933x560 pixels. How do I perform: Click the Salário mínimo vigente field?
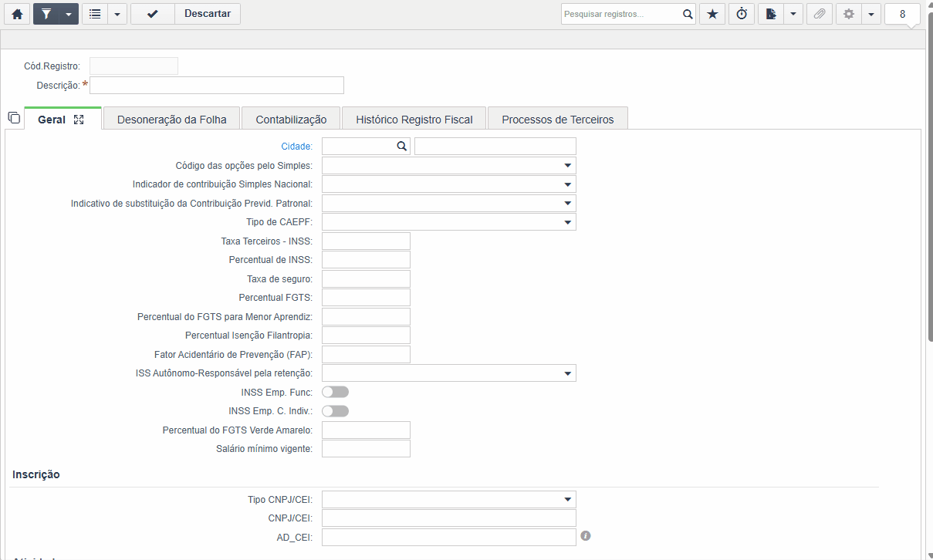pyautogui.click(x=366, y=449)
